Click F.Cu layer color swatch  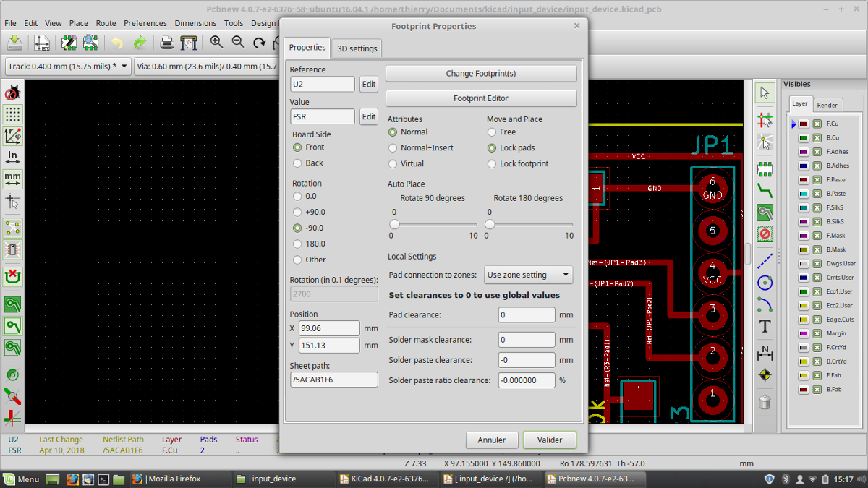coord(803,124)
